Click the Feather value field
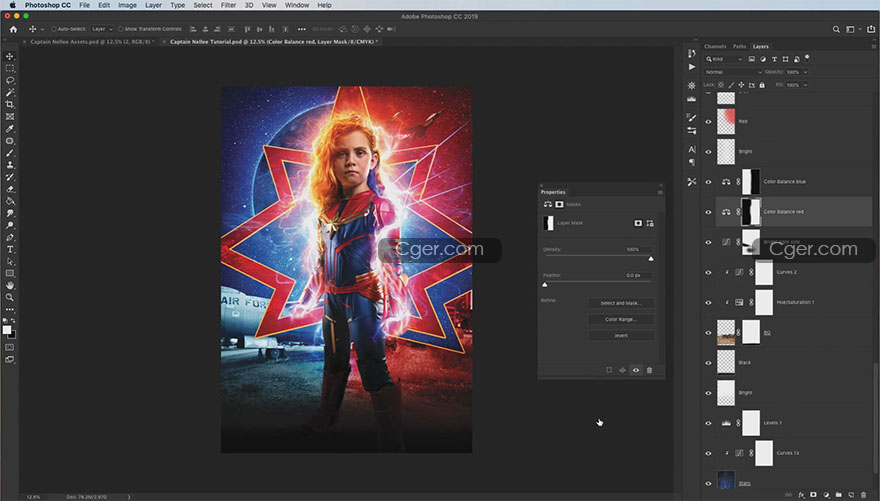Image resolution: width=880 pixels, height=501 pixels. click(x=638, y=275)
